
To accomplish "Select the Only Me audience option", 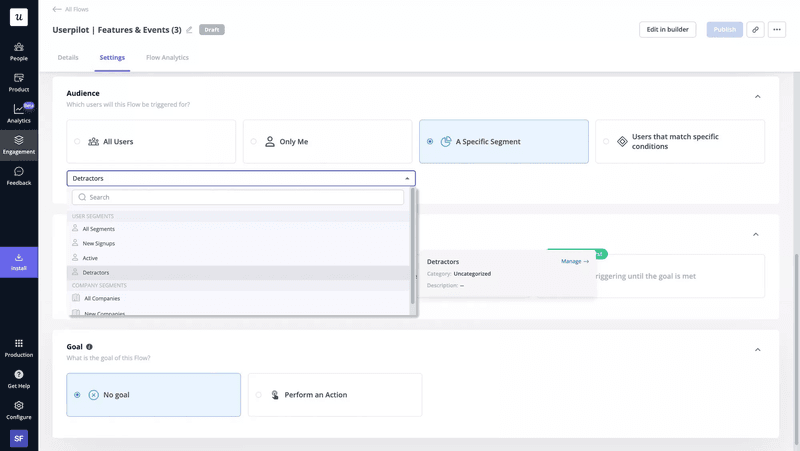I will (254, 142).
